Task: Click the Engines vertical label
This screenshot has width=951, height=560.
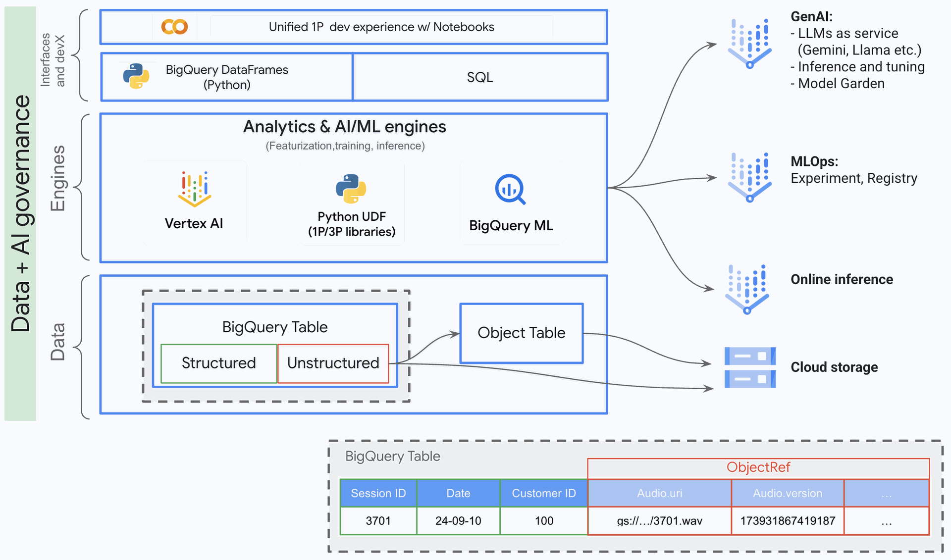Action: pyautogui.click(x=57, y=178)
